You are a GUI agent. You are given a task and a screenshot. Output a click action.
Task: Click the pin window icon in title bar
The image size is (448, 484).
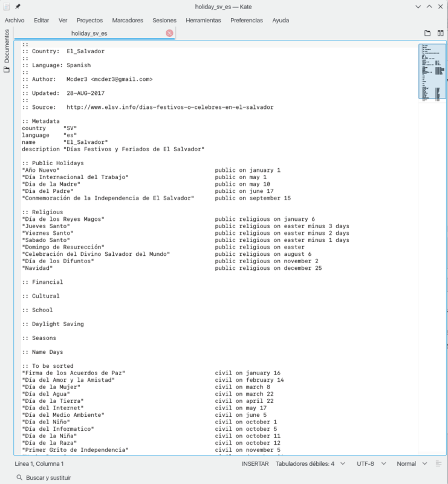coord(18,7)
